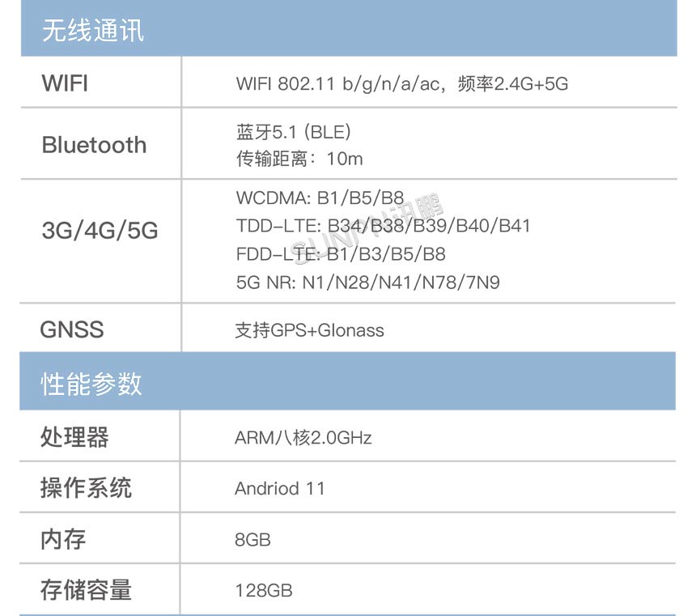Click the 8GB memory value
Image resolution: width=696 pixels, height=616 pixels.
coord(253,539)
